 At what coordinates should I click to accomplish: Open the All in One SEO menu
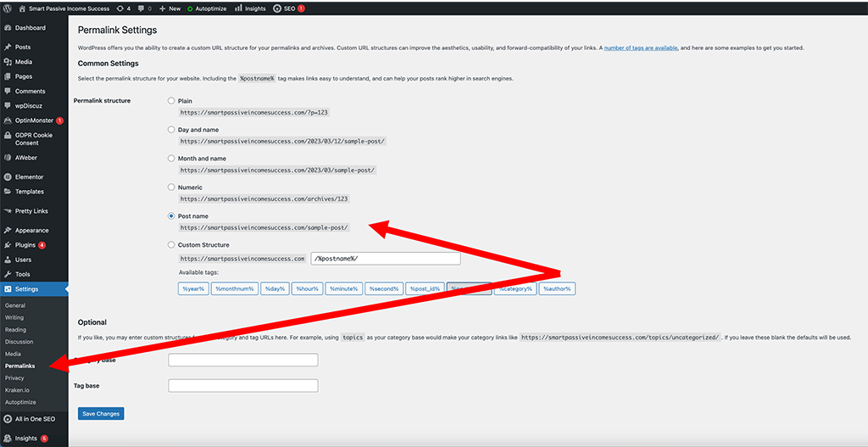coord(34,419)
